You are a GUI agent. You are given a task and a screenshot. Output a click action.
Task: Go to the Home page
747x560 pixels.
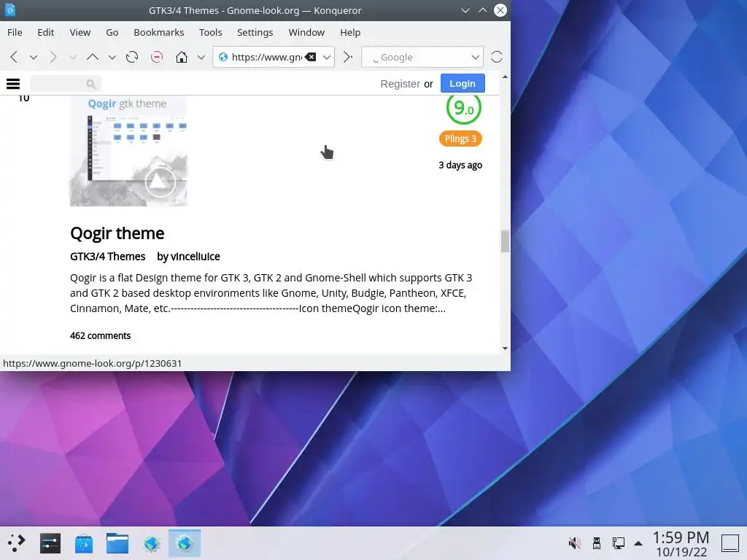point(182,57)
